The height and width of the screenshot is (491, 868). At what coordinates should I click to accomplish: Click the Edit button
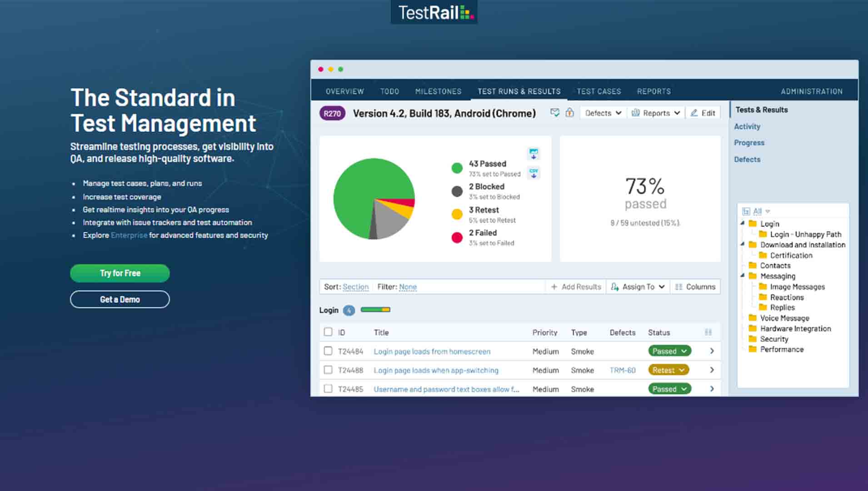point(703,113)
